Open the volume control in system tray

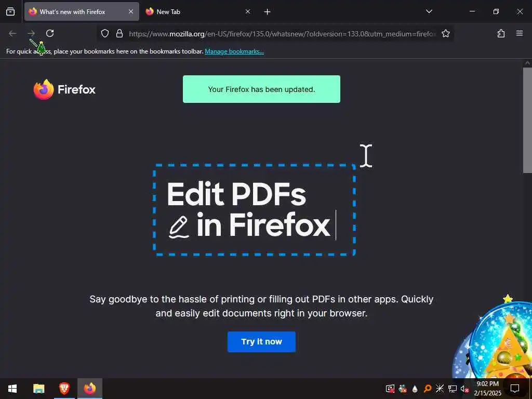[x=464, y=389]
